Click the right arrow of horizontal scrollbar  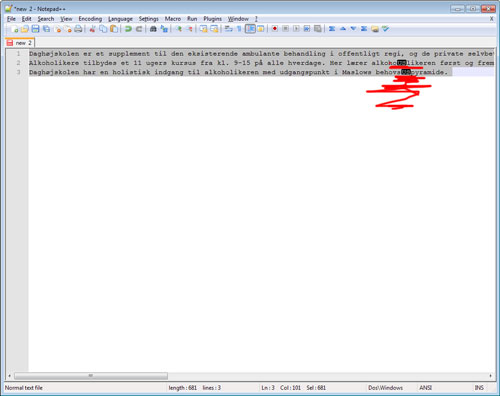tap(490, 376)
